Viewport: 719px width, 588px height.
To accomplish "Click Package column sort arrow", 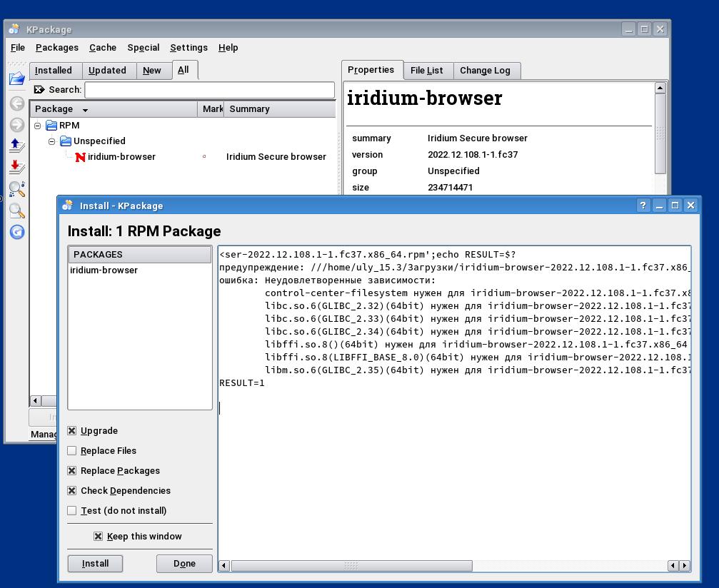I will pos(85,110).
